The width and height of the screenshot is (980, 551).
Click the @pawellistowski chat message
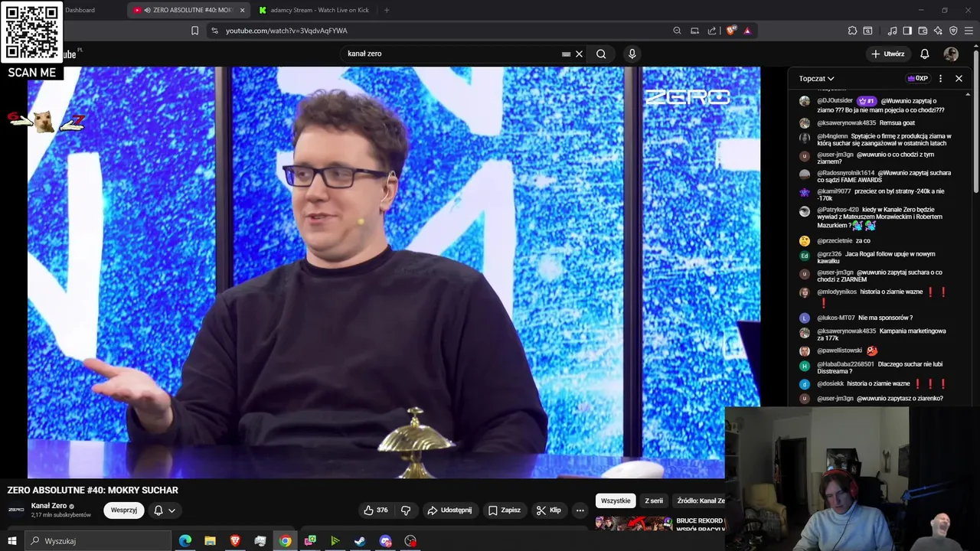click(847, 350)
